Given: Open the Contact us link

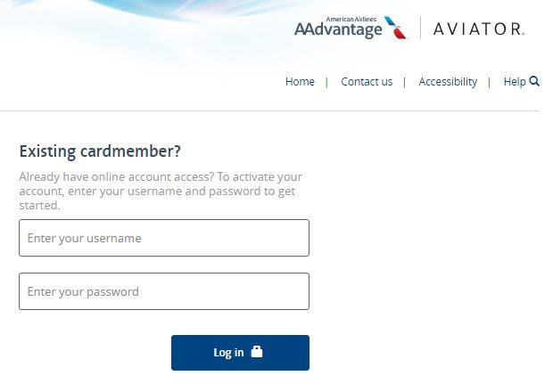Looking at the screenshot, I should pyautogui.click(x=367, y=82).
